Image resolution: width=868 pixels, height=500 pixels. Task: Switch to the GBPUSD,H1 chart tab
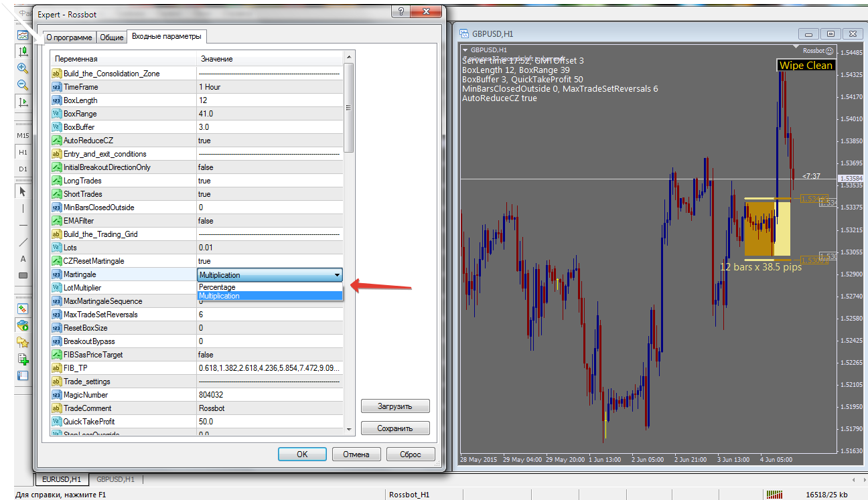(115, 479)
